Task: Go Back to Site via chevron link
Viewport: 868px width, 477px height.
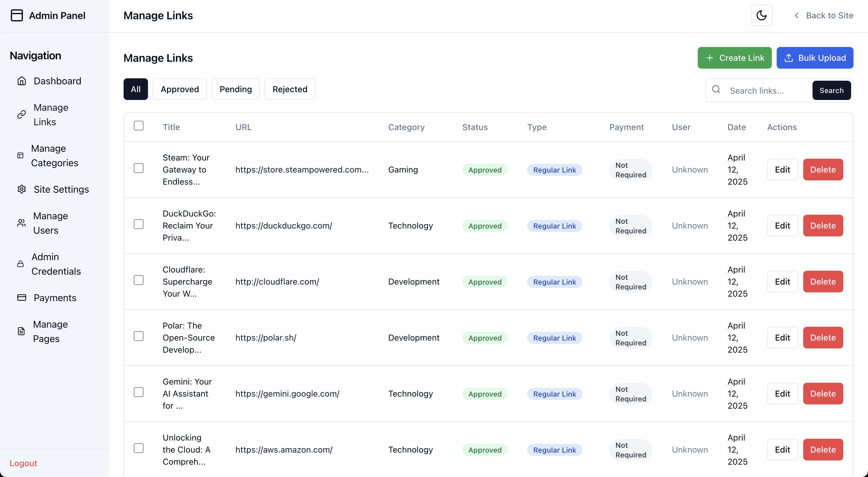Action: coord(823,15)
